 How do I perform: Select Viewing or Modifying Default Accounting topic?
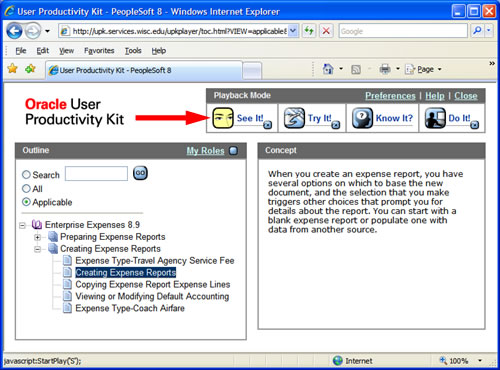152,296
